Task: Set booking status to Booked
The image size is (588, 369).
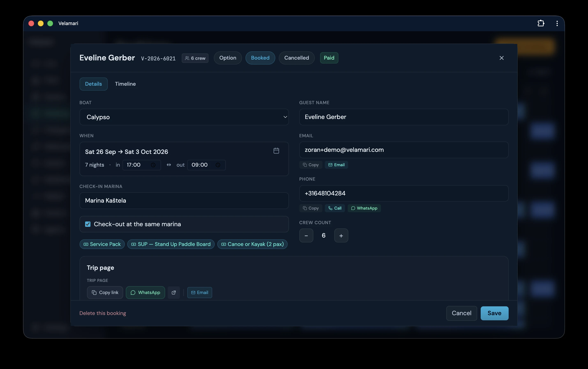Action: 260,58
